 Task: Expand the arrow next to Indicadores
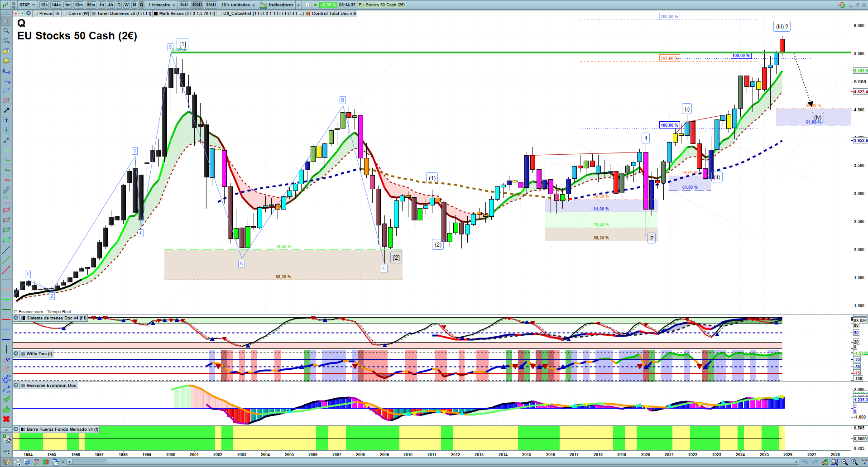pos(298,5)
